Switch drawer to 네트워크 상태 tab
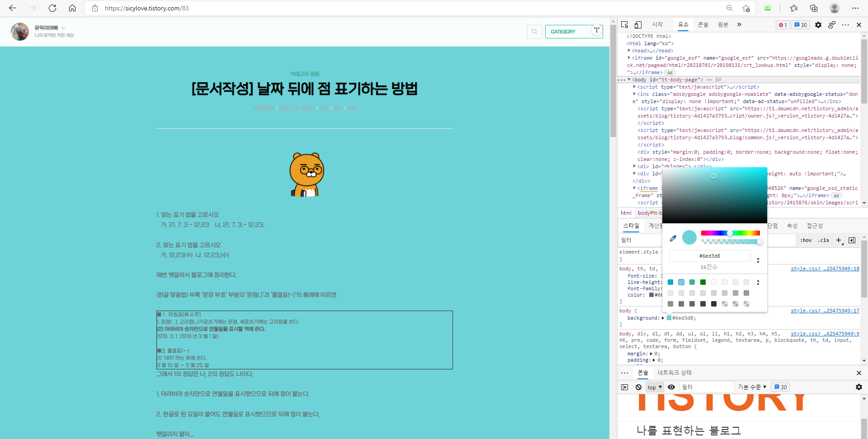Image resolution: width=868 pixels, height=439 pixels. [675, 373]
